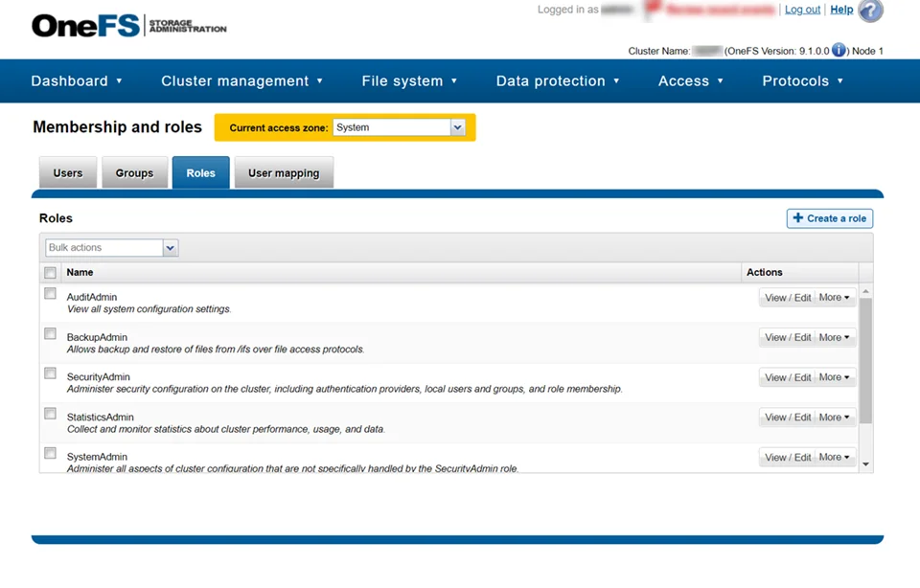Click the plus icon on Create a role
Image resolution: width=920 pixels, height=588 pixels.
(798, 218)
